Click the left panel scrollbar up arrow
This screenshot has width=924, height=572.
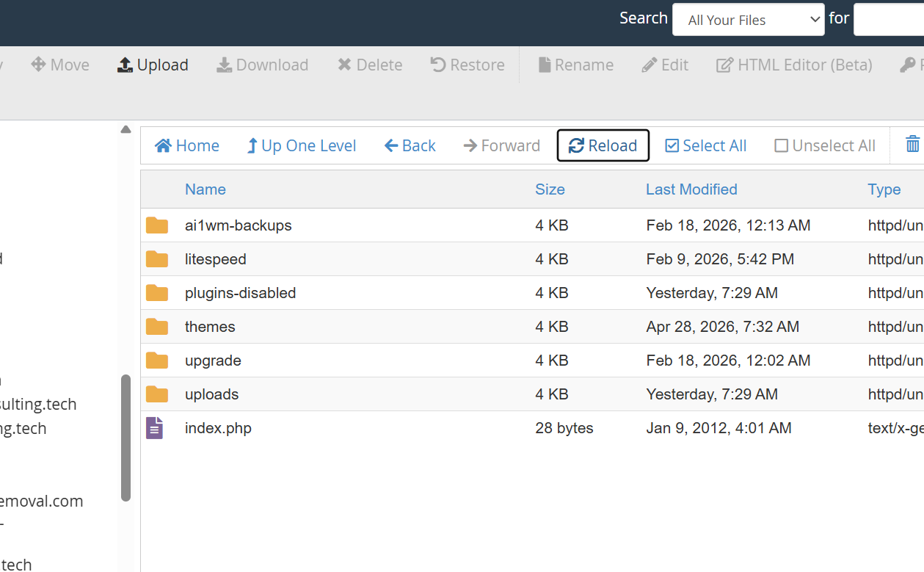click(x=125, y=130)
